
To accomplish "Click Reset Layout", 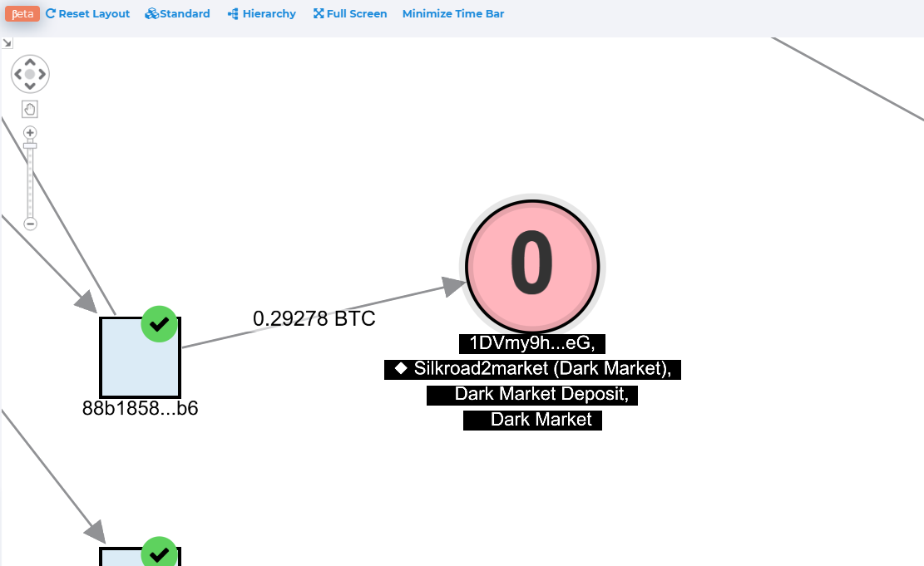I will click(88, 13).
